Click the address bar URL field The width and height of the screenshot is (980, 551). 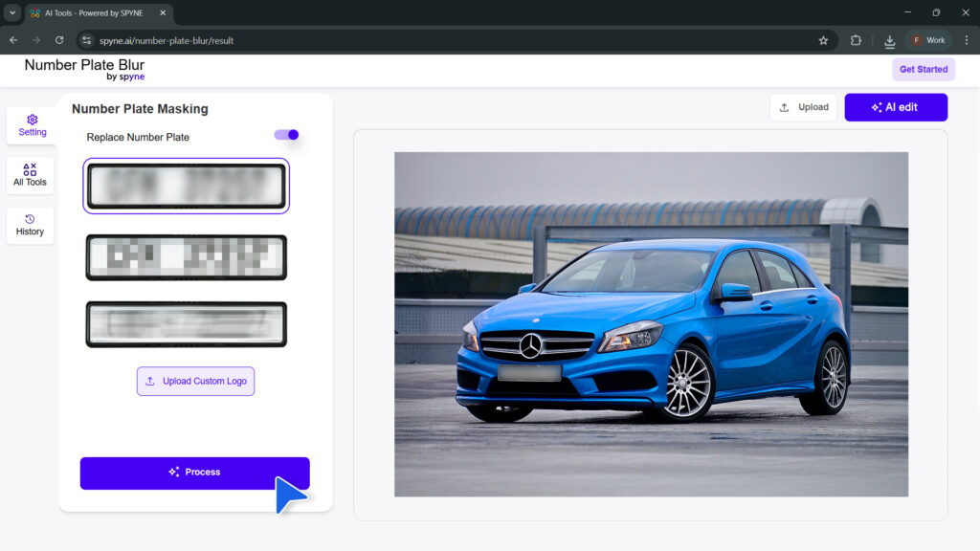pos(457,40)
